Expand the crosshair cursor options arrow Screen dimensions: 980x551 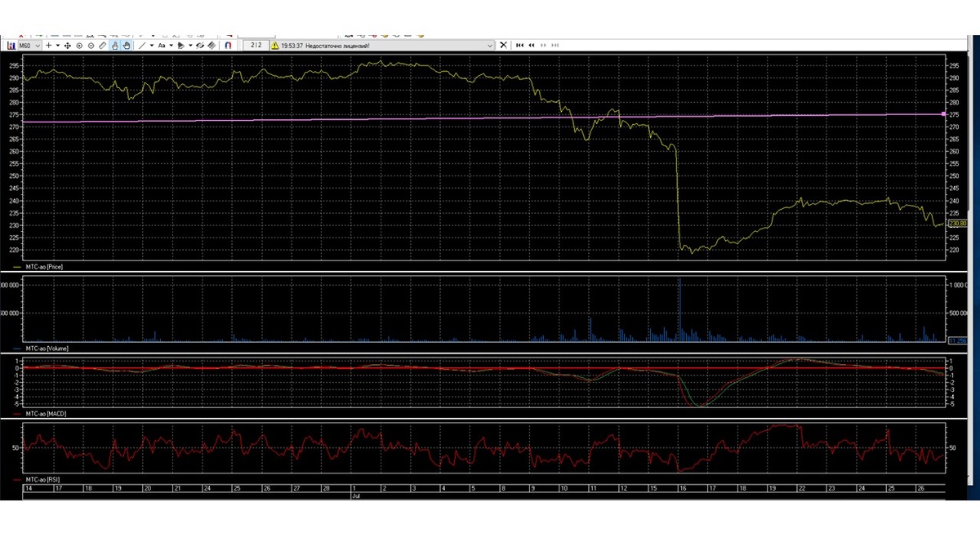click(58, 46)
